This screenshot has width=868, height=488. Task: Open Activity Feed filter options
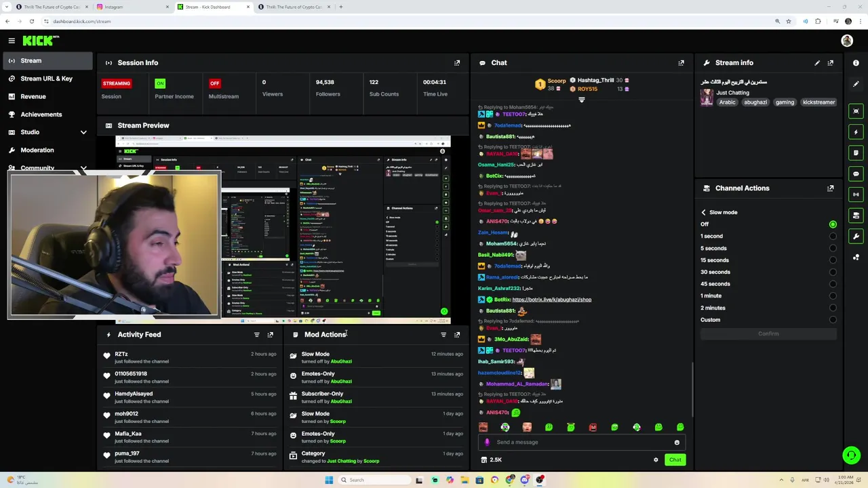(x=257, y=335)
